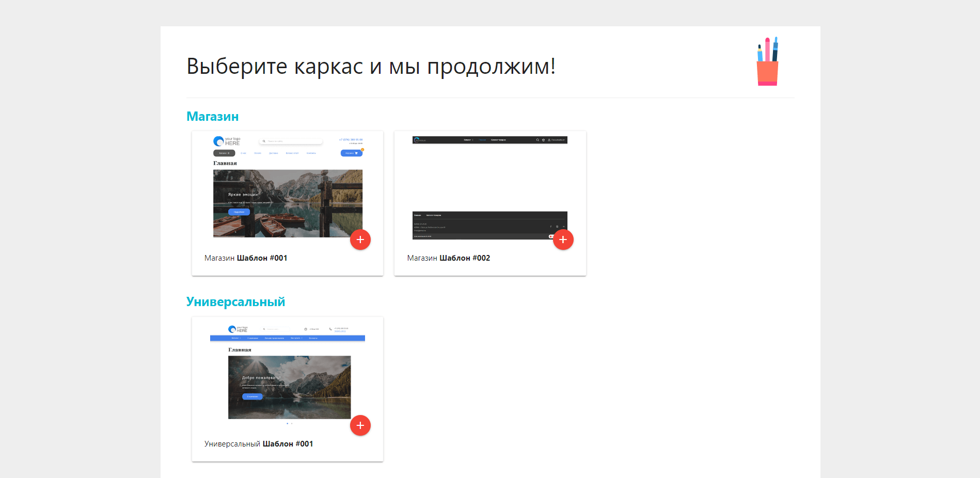The height and width of the screenshot is (478, 980).
Task: Click the logo in Магазин Шаблон #001 preview
Action: pyautogui.click(x=227, y=141)
